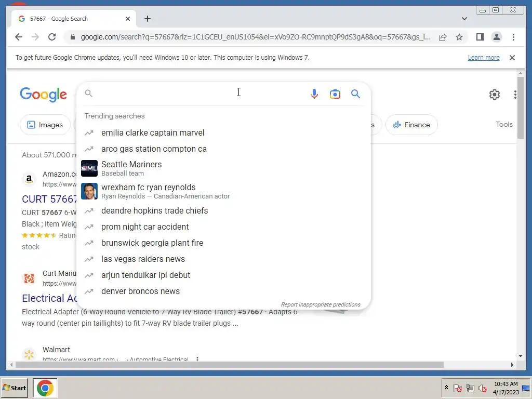Focus the empty Google search field
This screenshot has height=399, width=532.
click(x=200, y=94)
